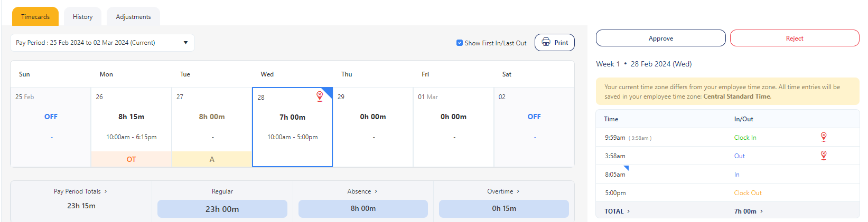Select the Timecards tab
The height and width of the screenshot is (222, 868).
coord(35,17)
